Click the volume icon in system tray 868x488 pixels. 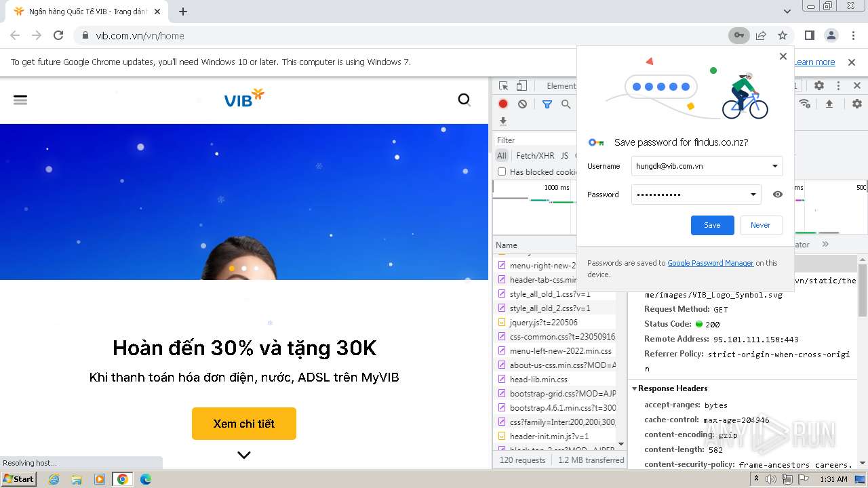772,479
